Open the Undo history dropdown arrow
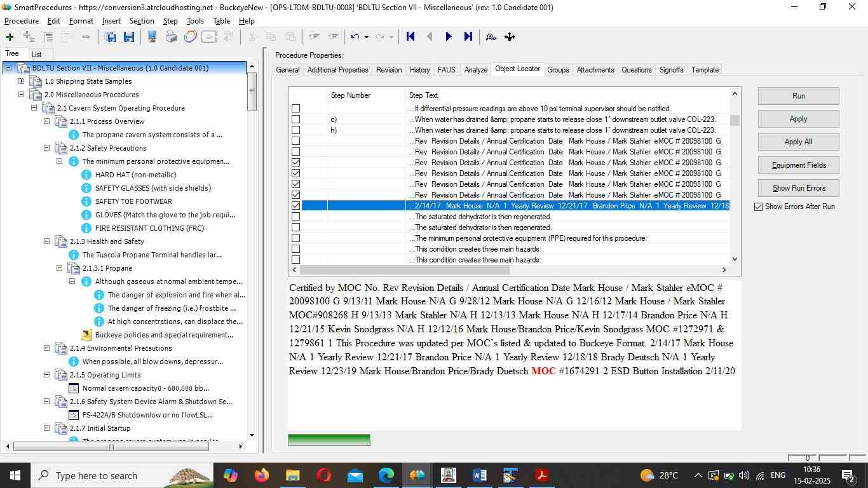868x488 pixels. point(367,37)
